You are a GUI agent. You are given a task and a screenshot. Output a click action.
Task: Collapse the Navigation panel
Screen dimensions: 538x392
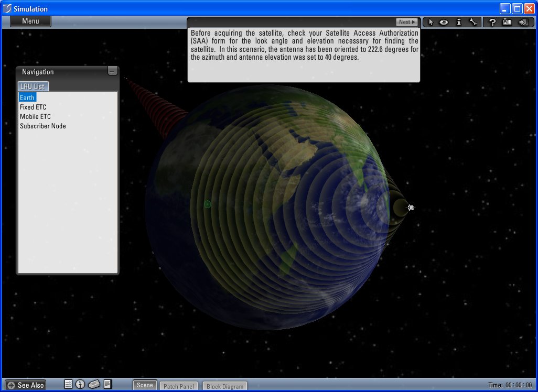click(112, 71)
